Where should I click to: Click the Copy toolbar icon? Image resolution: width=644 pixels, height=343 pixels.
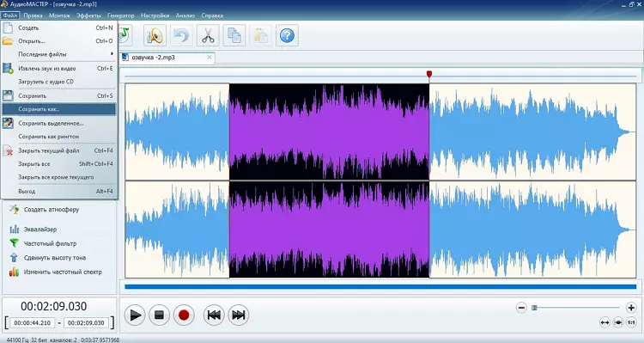coord(234,35)
